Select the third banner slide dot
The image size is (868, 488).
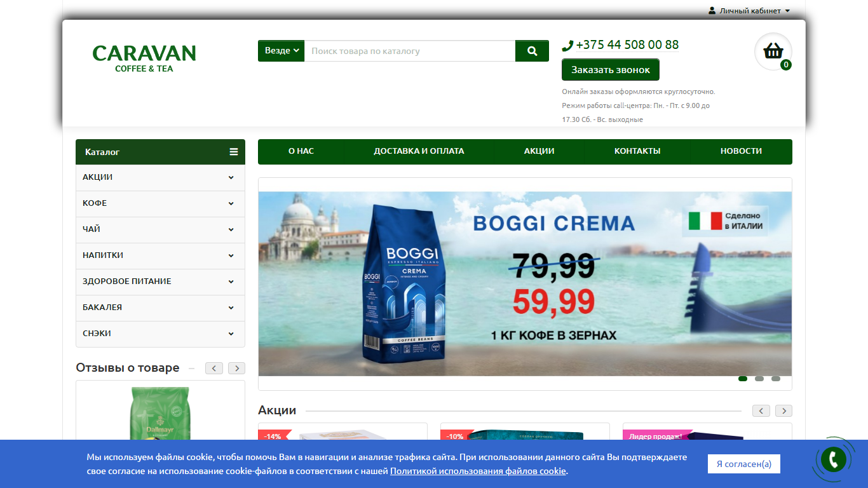click(x=776, y=379)
